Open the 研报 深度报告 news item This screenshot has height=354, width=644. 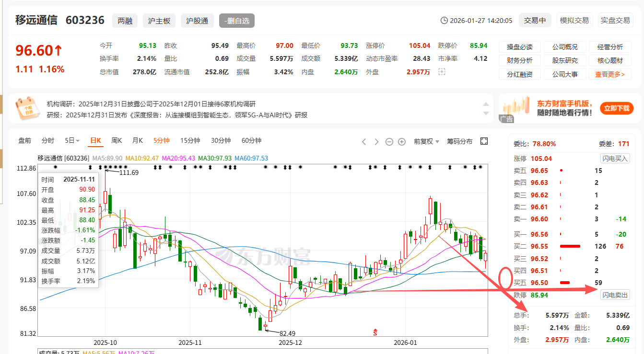coord(177,115)
